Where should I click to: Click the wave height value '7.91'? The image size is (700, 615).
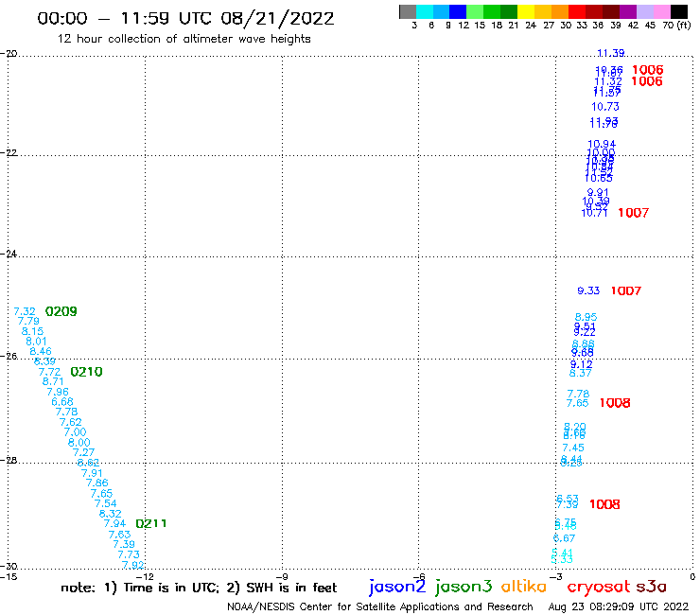coord(92,472)
